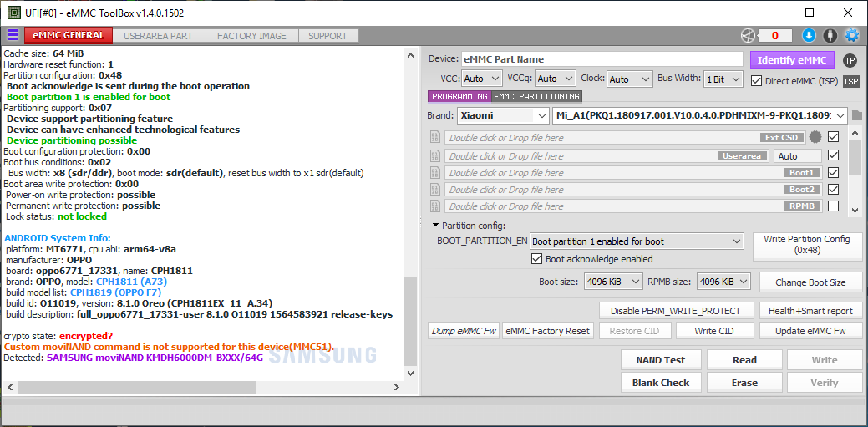Screen dimensions: 868x427
Task: Click the Identify eMMC button
Action: pos(792,60)
